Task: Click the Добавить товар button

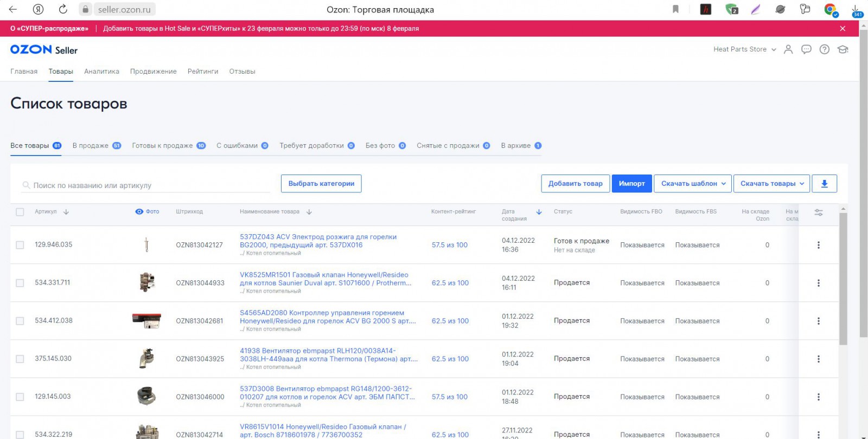Action: pos(576,184)
